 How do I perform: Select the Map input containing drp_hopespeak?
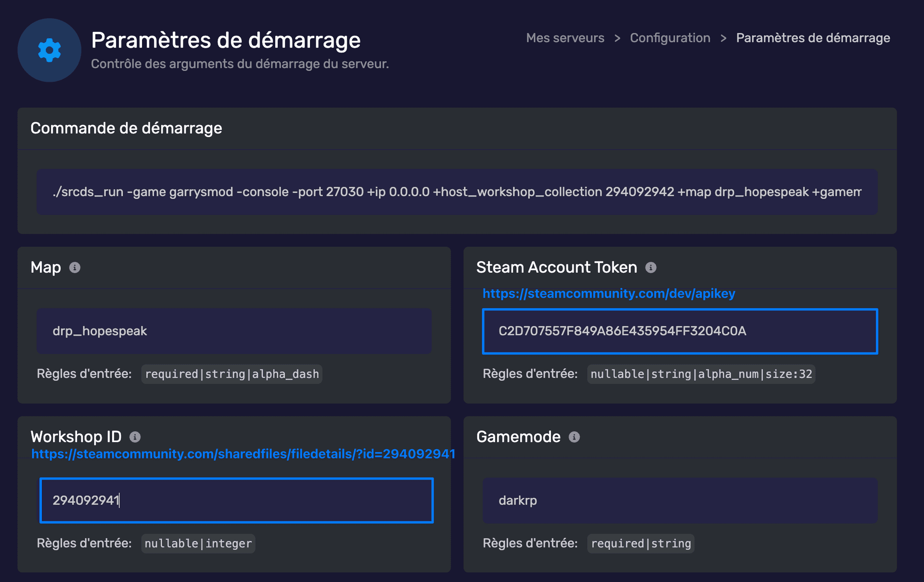click(x=234, y=331)
